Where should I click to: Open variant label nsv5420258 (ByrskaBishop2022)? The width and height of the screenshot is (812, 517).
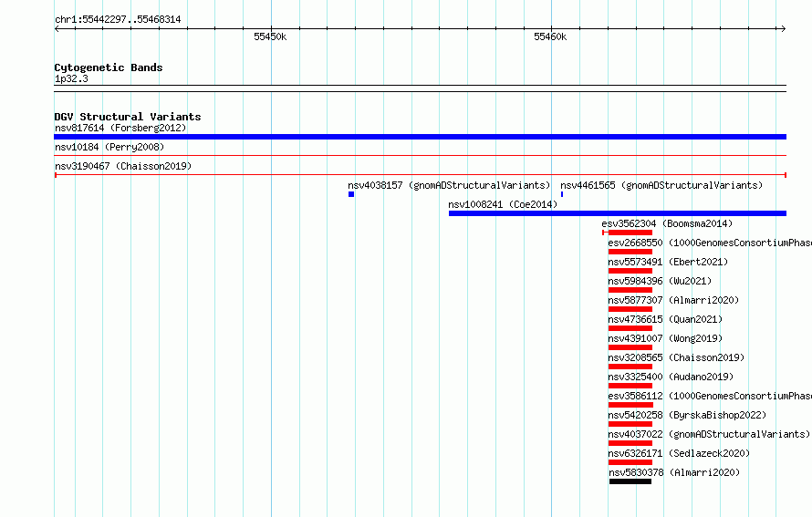(x=687, y=415)
